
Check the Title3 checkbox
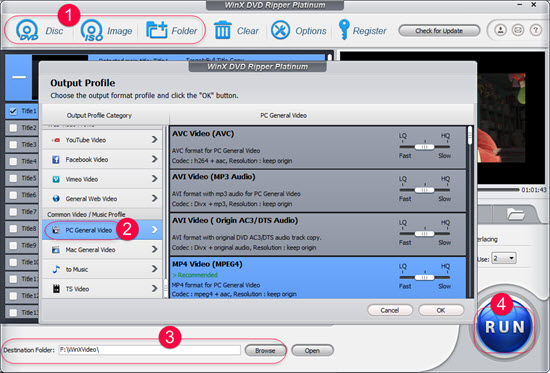13,145
